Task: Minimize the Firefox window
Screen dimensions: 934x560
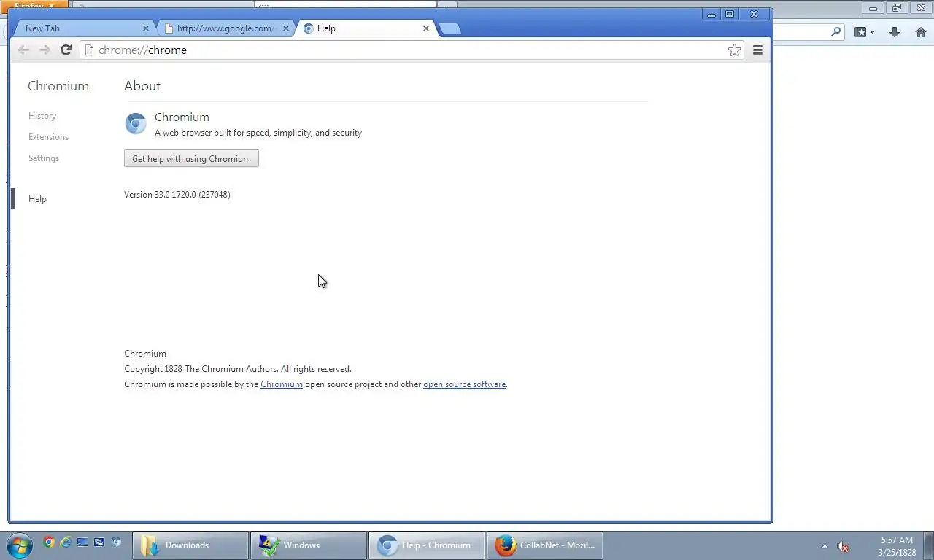Action: click(873, 8)
